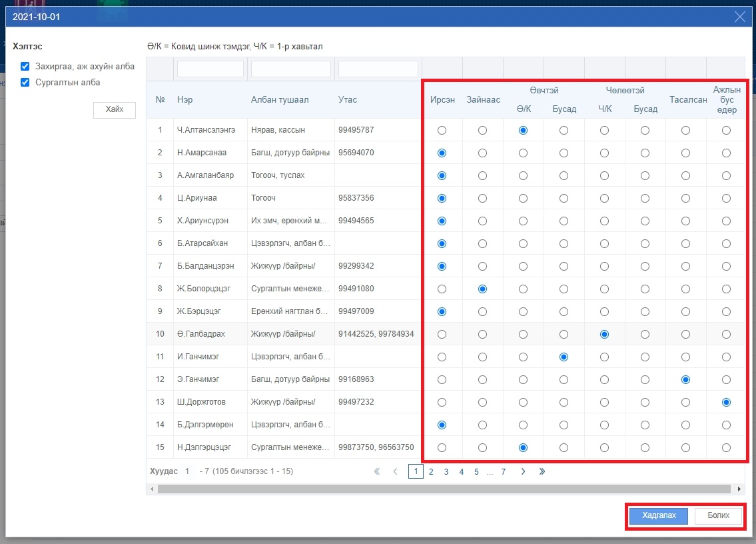Screen dimensions: 756x544
Task: Set Н.Амарсанаа to Зайнаас
Action: click(482, 153)
